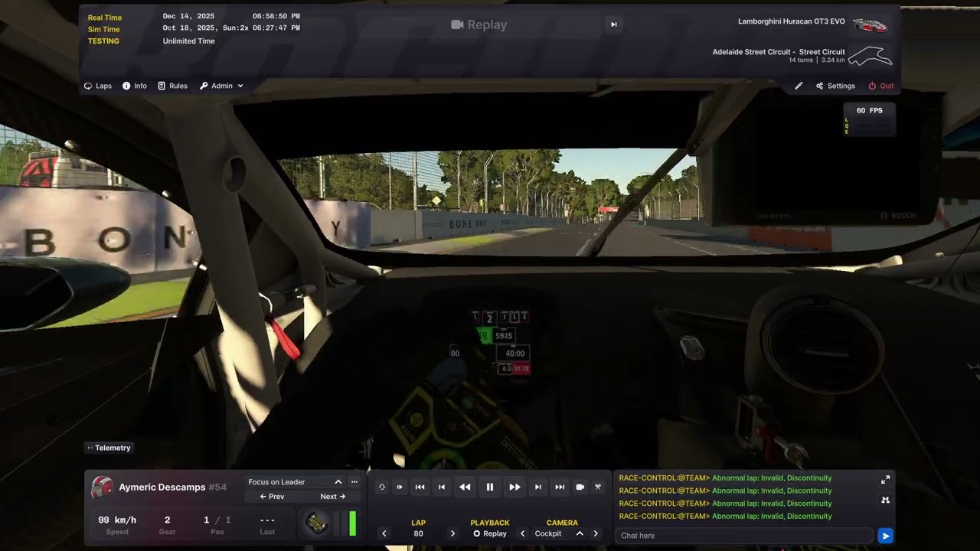Open the Cockpit camera dropdown
The image size is (980, 551).
pyautogui.click(x=558, y=533)
